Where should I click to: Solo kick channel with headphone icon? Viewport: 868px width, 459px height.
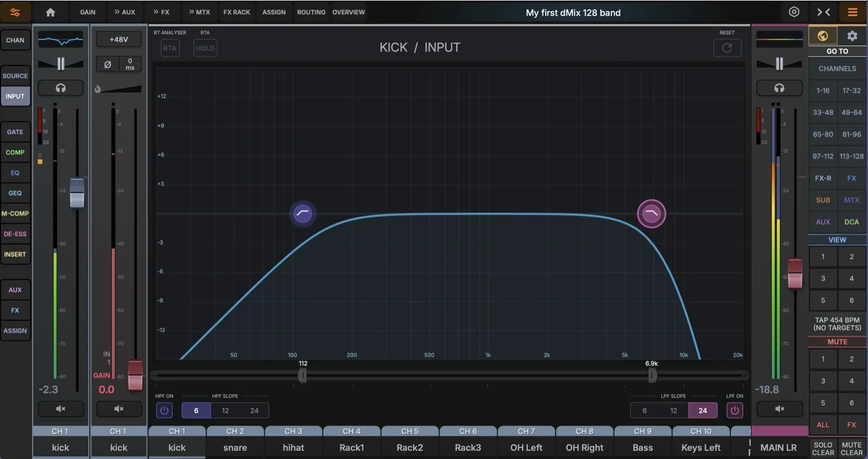pos(61,88)
